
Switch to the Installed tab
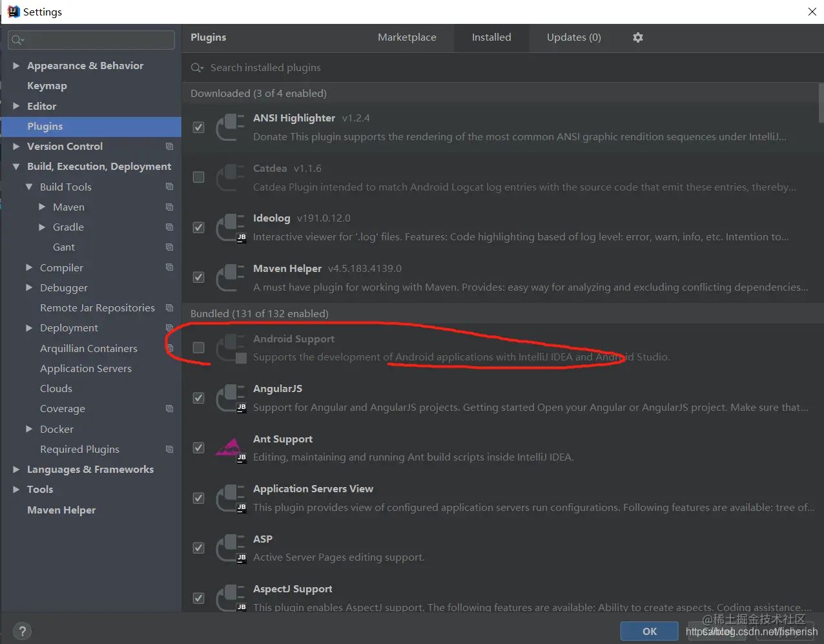coord(491,37)
